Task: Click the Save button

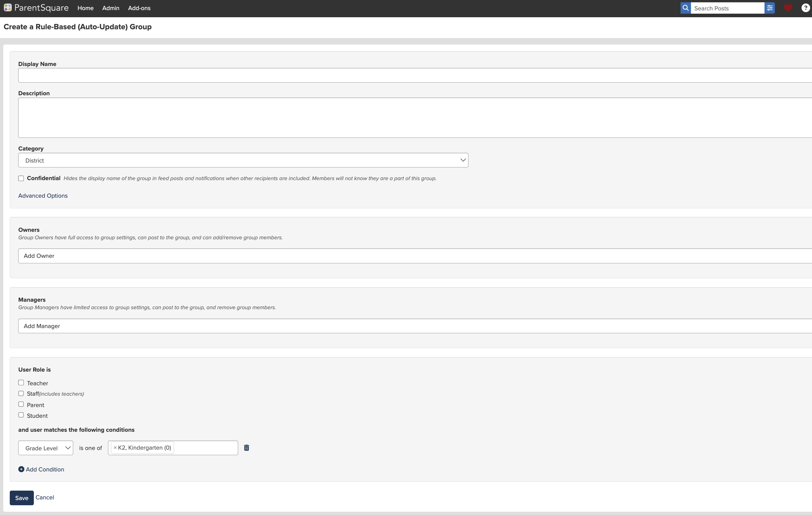Action: coord(21,498)
